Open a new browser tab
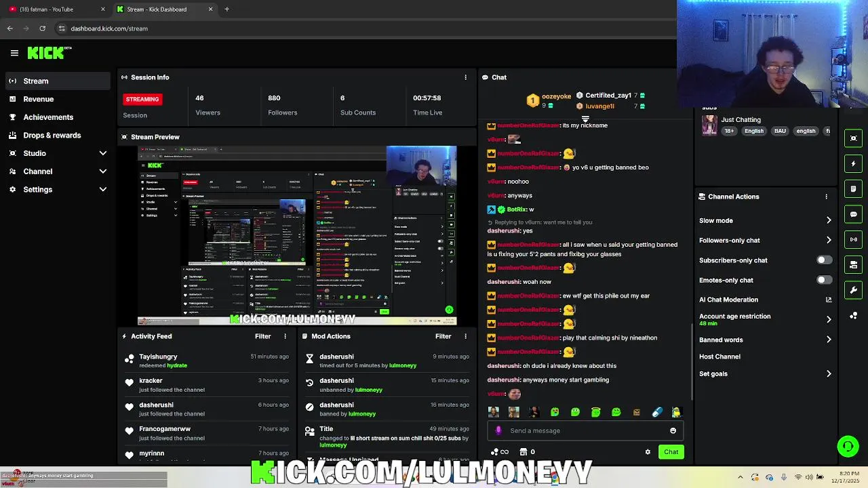This screenshot has height=488, width=868. pyautogui.click(x=226, y=9)
